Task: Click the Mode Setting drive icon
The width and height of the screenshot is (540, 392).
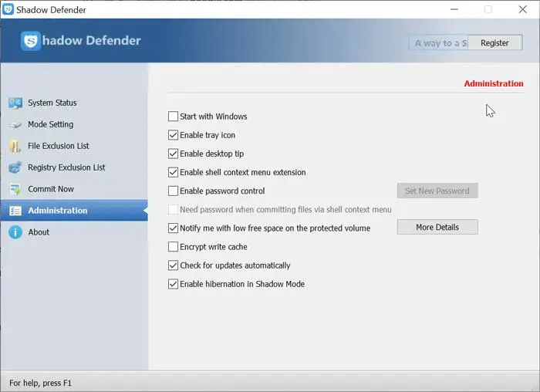Action: (15, 125)
